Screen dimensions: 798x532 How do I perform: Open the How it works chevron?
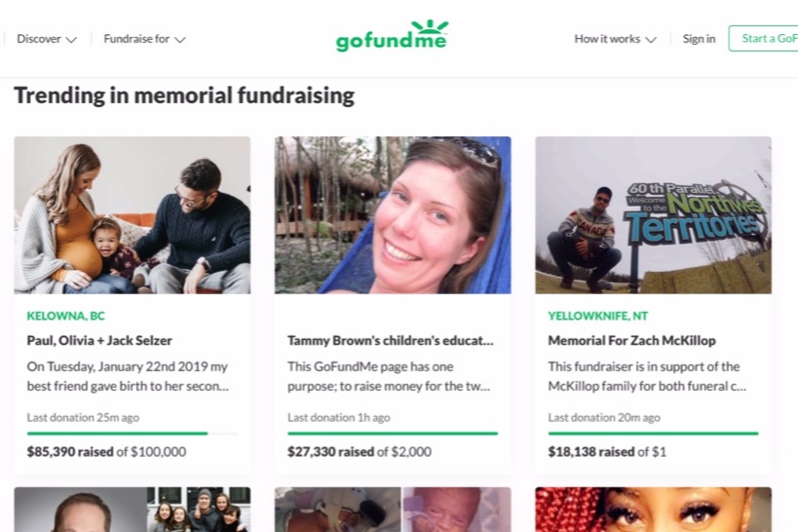pos(651,40)
